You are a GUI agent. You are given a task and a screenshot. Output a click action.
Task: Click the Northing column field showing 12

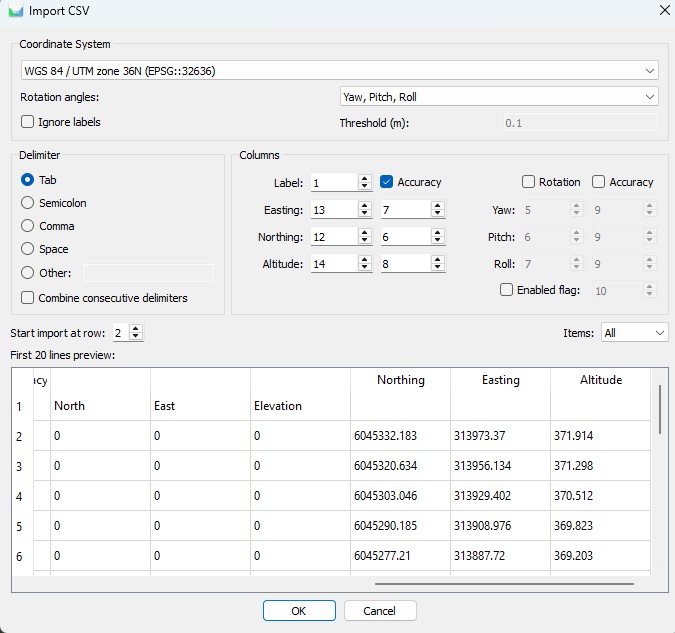[x=334, y=237]
